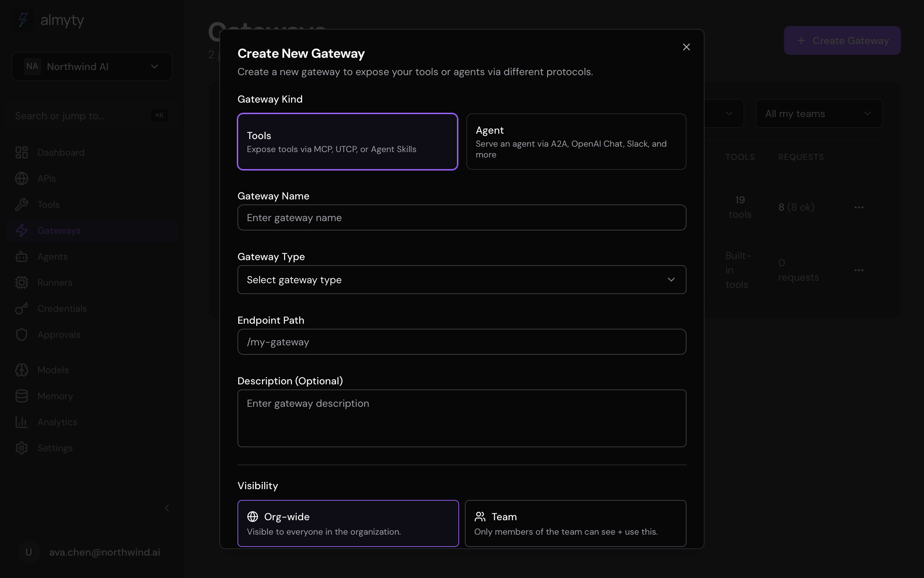Click the Runners chip icon
The height and width of the screenshot is (578, 924).
pyautogui.click(x=21, y=282)
